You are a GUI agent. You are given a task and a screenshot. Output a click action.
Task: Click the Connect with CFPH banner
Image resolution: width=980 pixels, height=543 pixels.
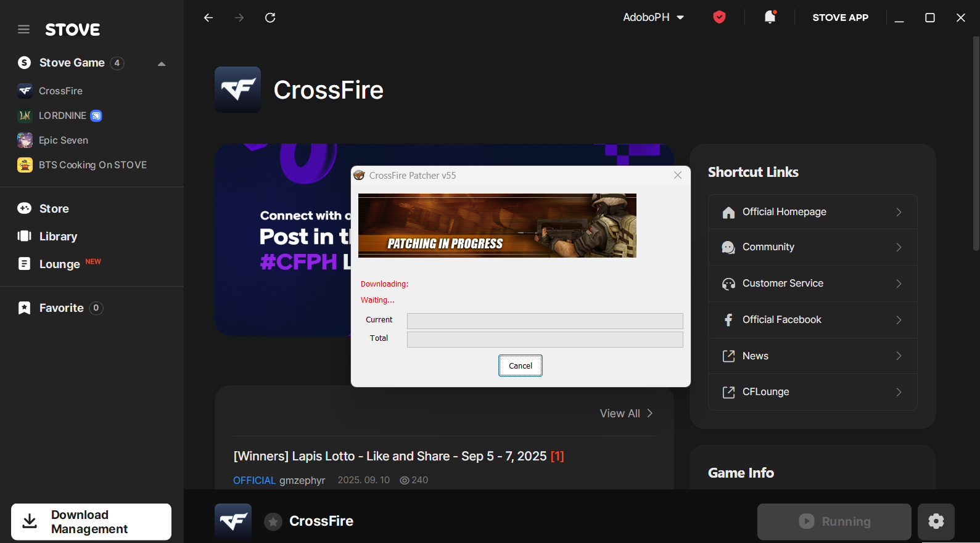[282, 240]
